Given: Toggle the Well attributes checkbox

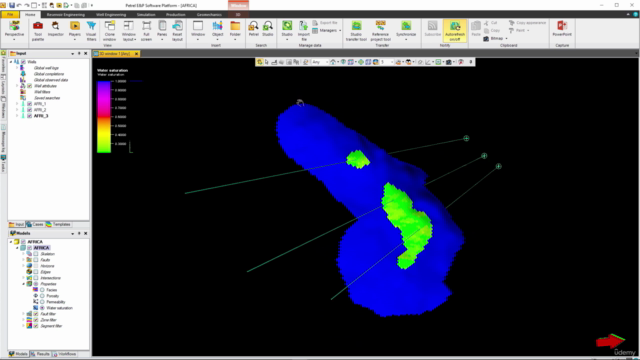Looking at the screenshot, I should 29,86.
